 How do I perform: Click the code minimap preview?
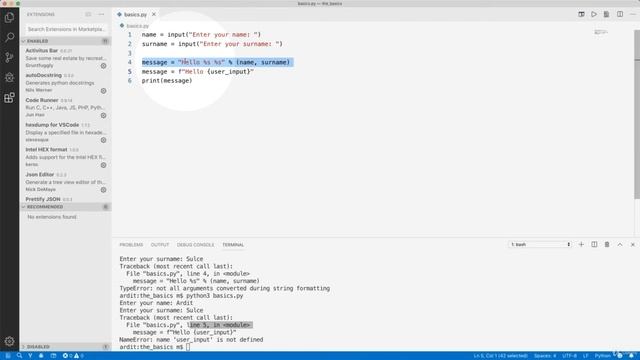coord(601,32)
